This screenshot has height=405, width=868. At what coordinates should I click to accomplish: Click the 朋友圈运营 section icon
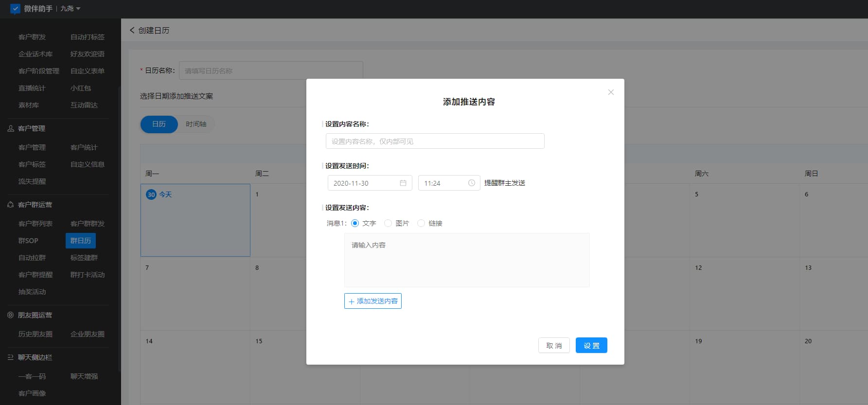(x=11, y=315)
